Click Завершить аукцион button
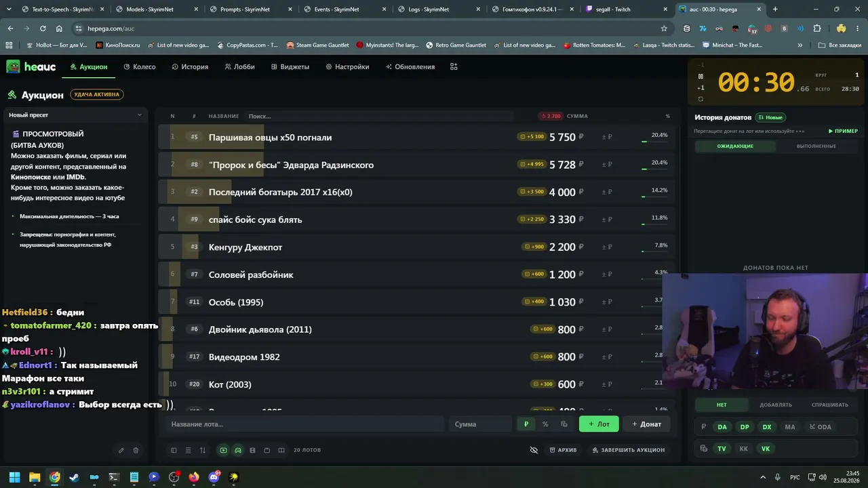The image size is (868, 488). 629,450
